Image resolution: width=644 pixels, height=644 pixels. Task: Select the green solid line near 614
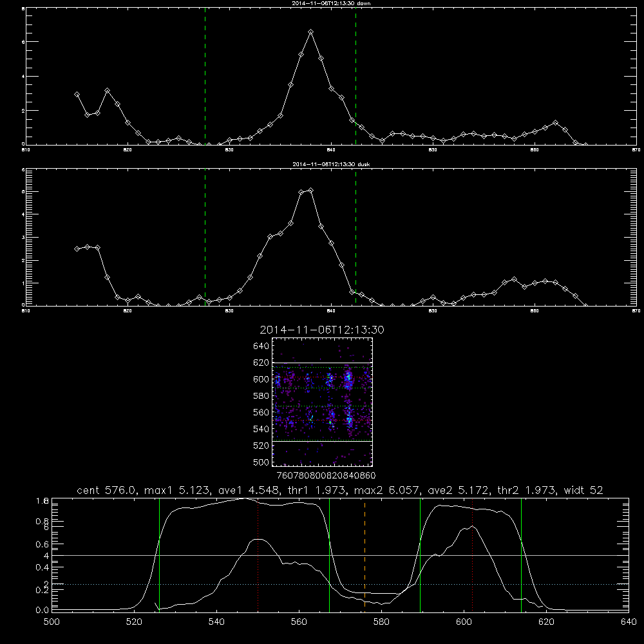coord(521,554)
